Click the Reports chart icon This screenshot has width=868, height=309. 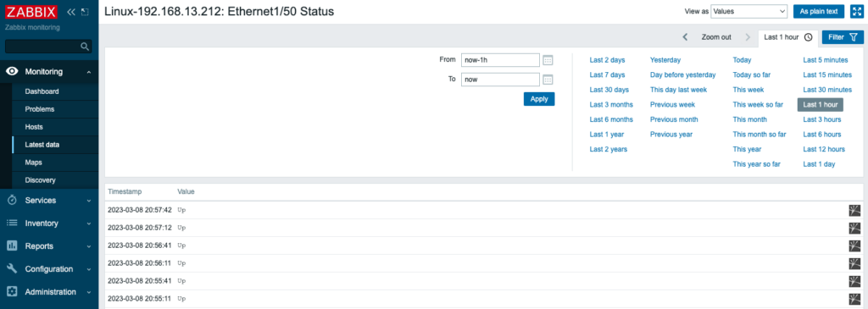[x=12, y=246]
